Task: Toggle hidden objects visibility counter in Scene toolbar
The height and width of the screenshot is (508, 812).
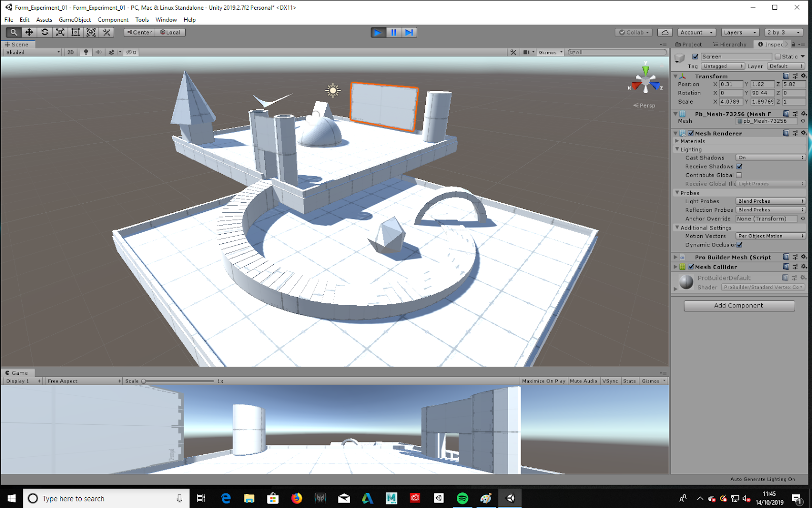Action: click(x=131, y=52)
